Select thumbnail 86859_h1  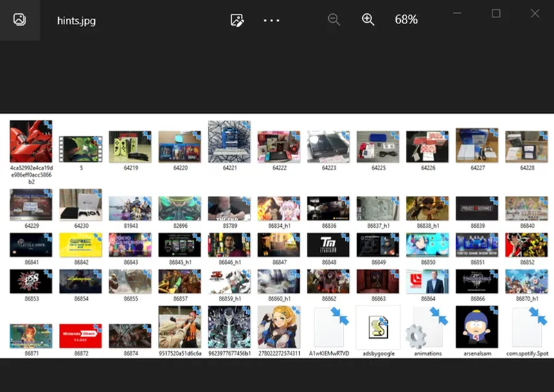[229, 281]
